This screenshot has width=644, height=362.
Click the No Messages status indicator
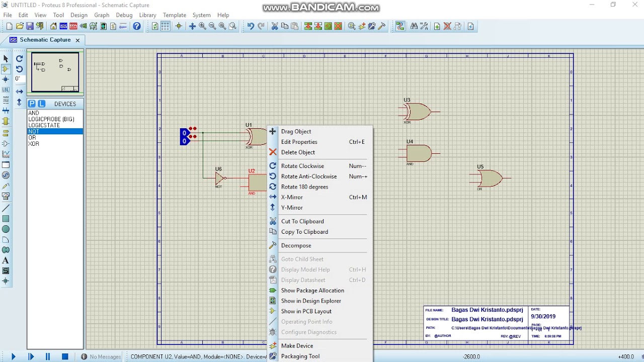(x=101, y=356)
